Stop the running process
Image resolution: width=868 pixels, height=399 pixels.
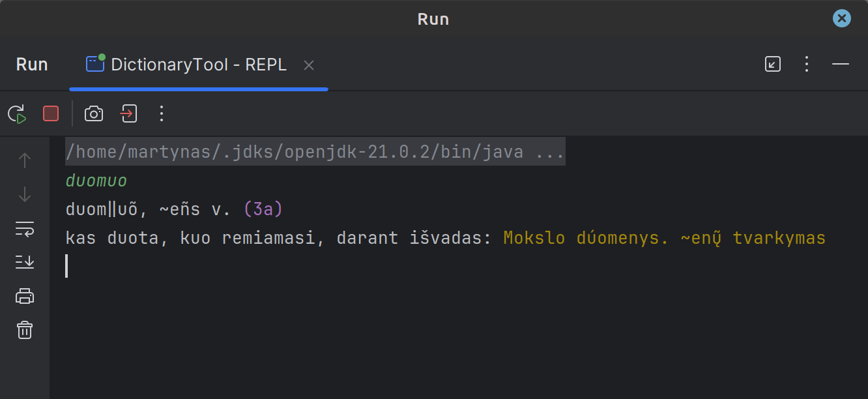pos(51,113)
